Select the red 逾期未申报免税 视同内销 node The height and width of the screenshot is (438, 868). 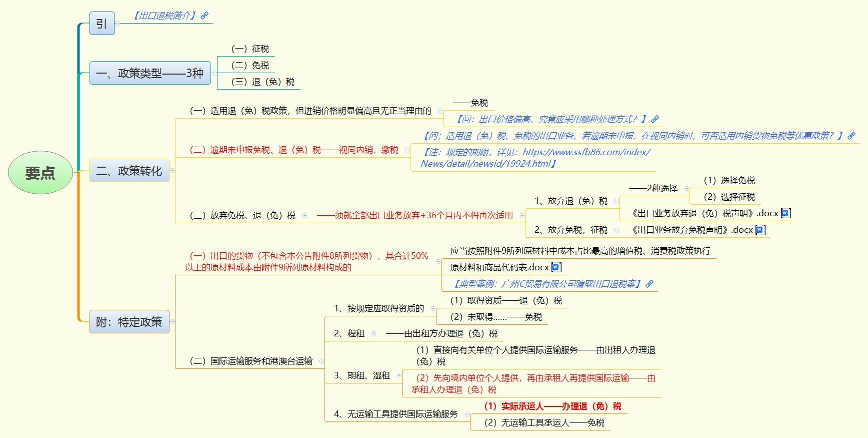point(293,150)
